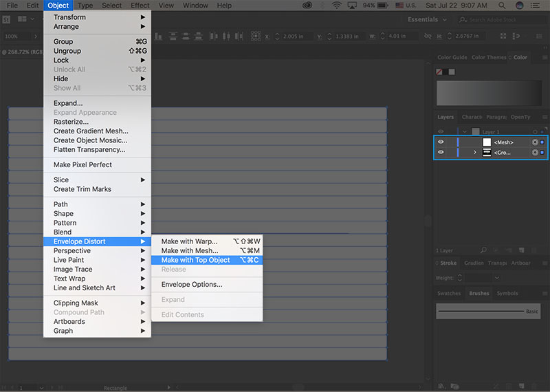The width and height of the screenshot is (550, 392).
Task: Click the Creative Cloud menu bar icon
Action: 307,6
